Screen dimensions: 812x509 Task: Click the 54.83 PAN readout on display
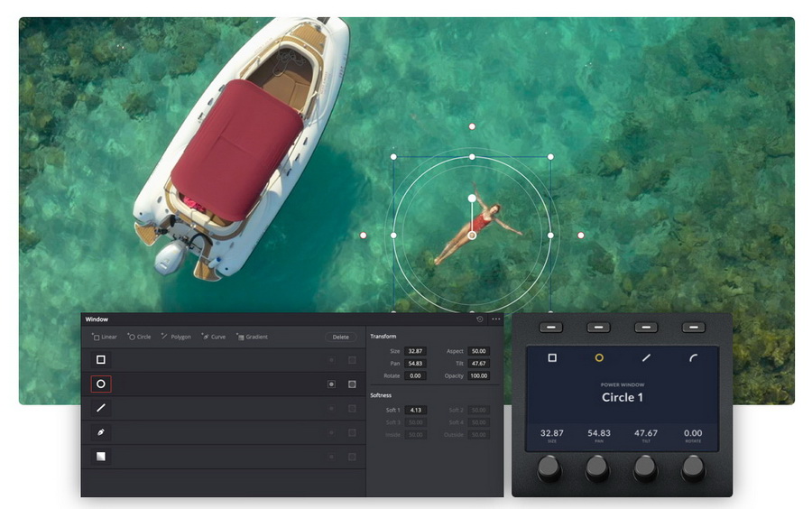(x=599, y=433)
